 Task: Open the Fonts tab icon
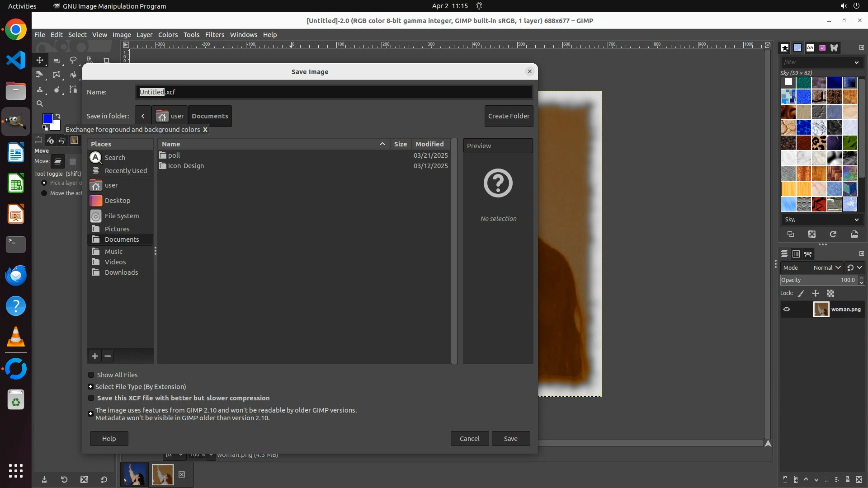coord(810,47)
